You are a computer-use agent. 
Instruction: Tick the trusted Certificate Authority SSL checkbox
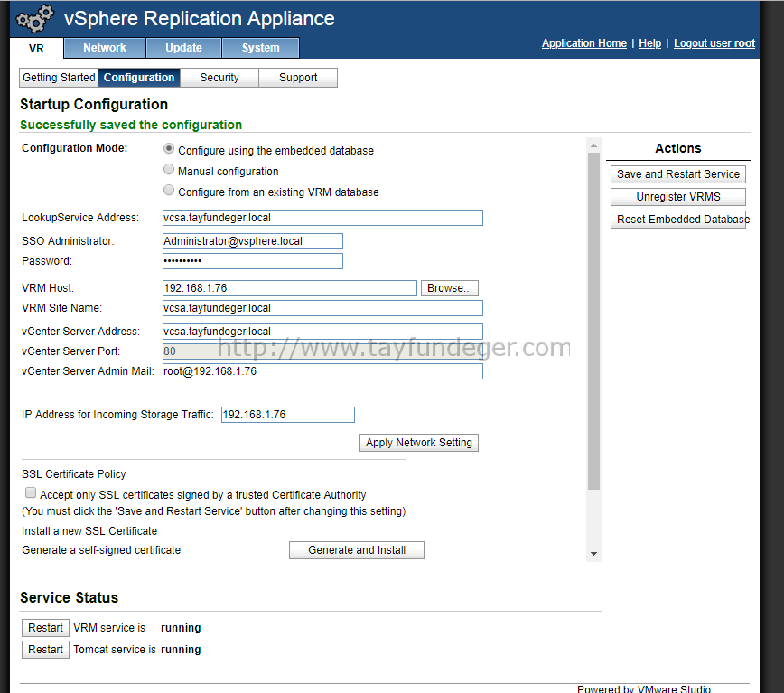coord(31,493)
